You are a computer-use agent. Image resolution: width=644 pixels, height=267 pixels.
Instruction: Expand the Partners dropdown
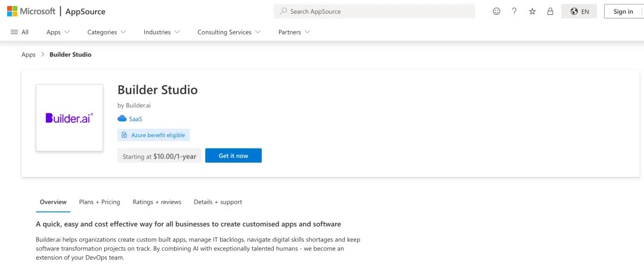pyautogui.click(x=294, y=32)
